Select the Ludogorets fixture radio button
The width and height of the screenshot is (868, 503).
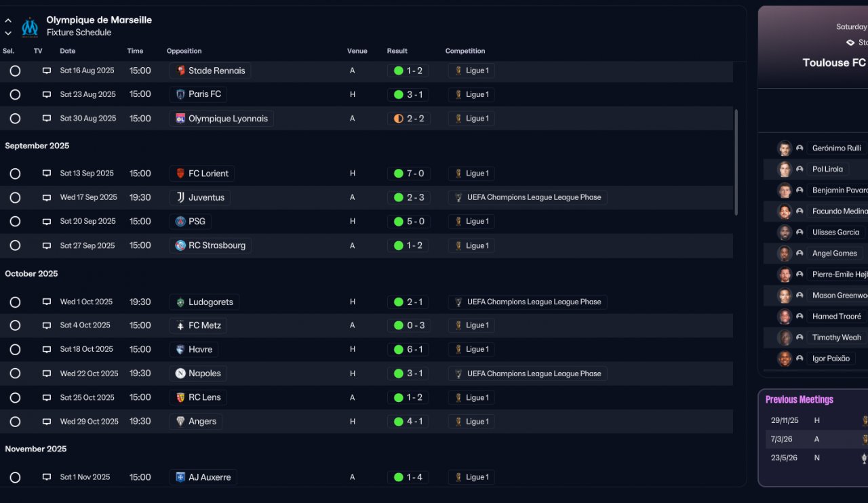coord(15,302)
